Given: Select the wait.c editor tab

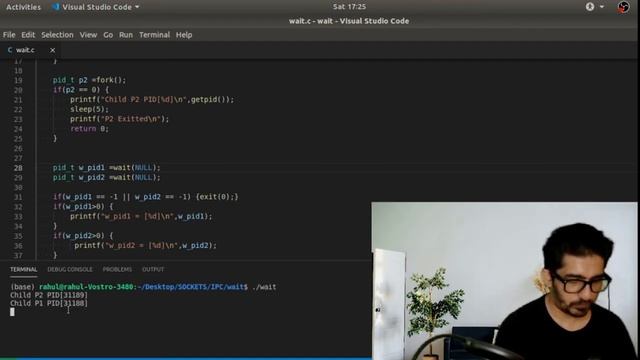Looking at the screenshot, I should (30, 50).
